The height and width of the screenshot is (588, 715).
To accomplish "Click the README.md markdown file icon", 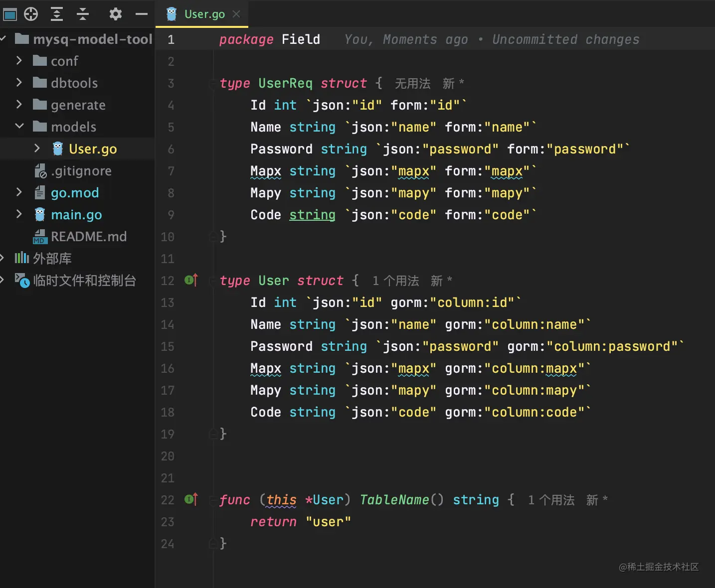I will click(x=40, y=237).
